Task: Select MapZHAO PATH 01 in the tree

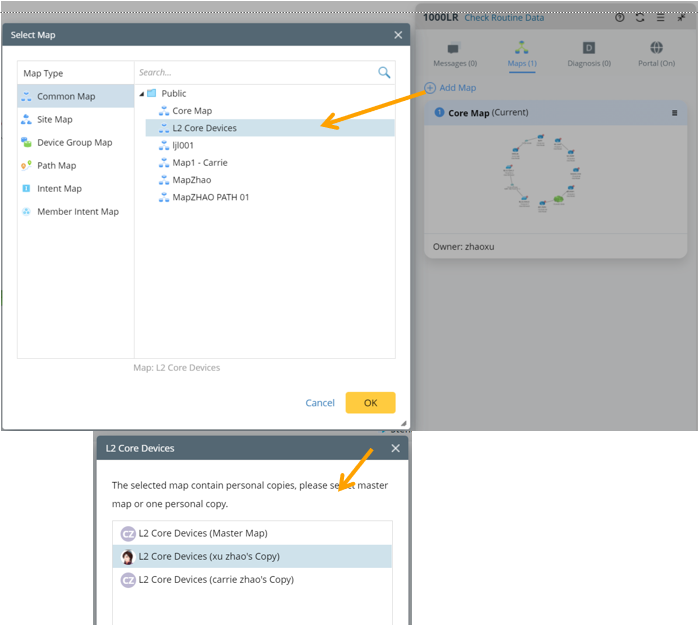Action: click(210, 197)
